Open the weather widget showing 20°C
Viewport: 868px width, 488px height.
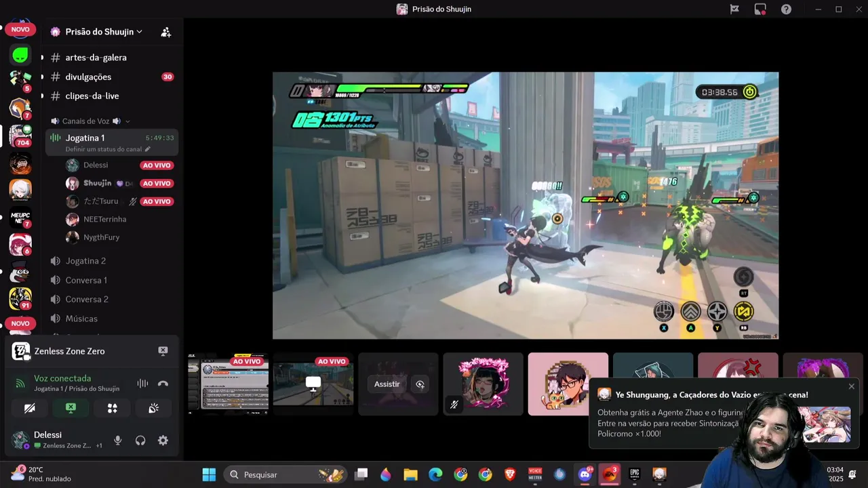click(x=39, y=474)
